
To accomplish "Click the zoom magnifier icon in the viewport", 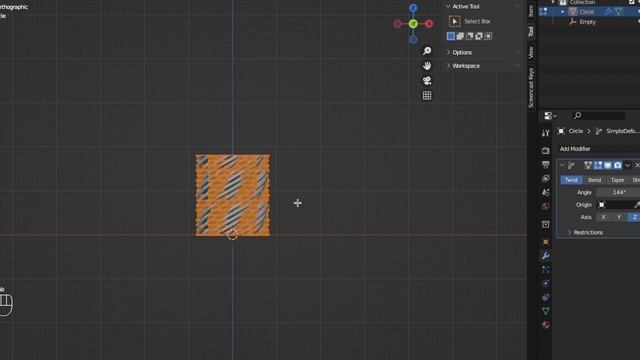I will tap(427, 51).
